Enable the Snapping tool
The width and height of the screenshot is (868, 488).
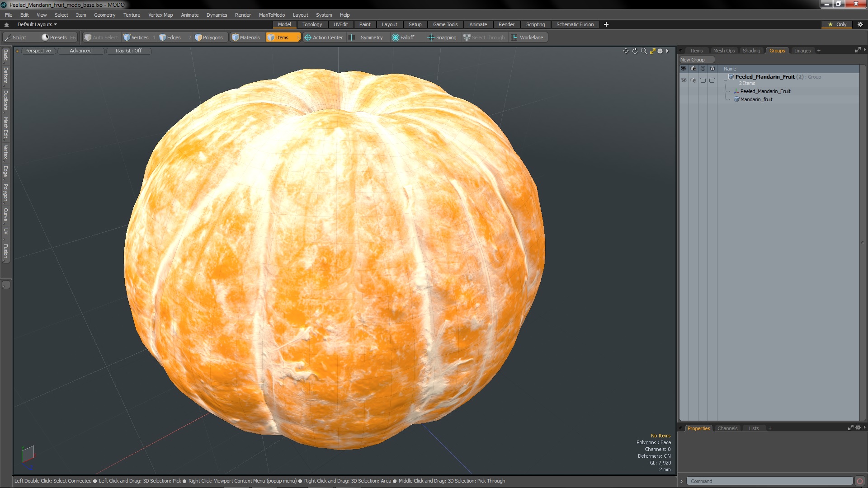[x=442, y=38]
